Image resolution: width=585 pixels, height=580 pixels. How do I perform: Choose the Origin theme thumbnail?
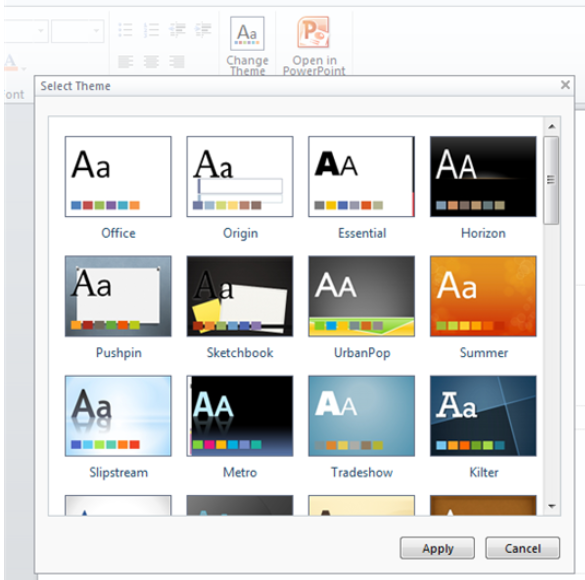240,176
